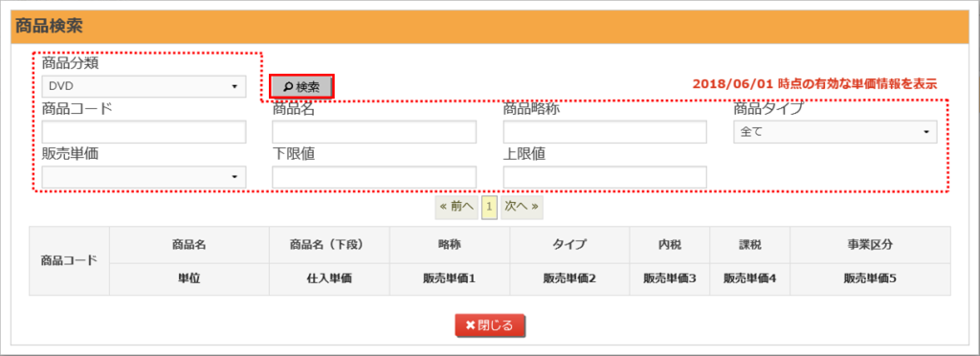Go to previous page with « 前へ

tap(457, 207)
